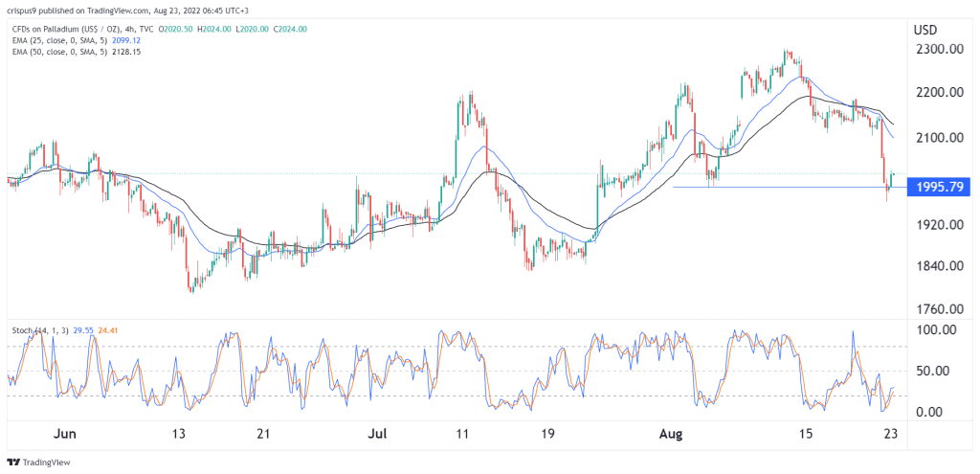Click the close value C2024.00
The height and width of the screenshot is (474, 980).
291,29
